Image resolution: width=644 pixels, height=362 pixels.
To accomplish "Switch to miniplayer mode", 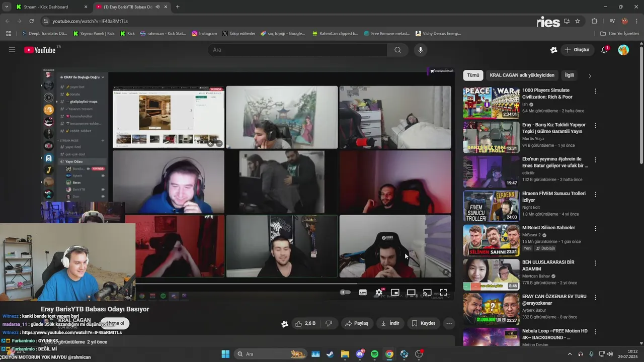I will 395,292.
